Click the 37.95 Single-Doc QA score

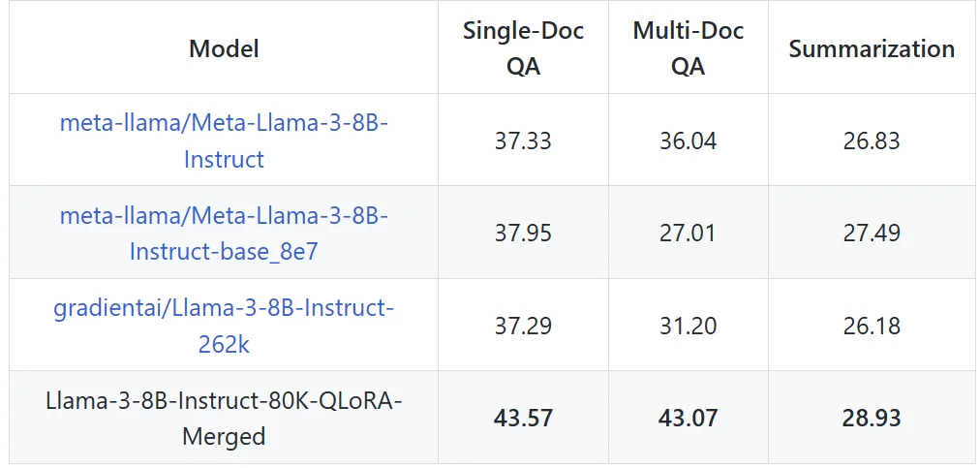pyautogui.click(x=523, y=234)
